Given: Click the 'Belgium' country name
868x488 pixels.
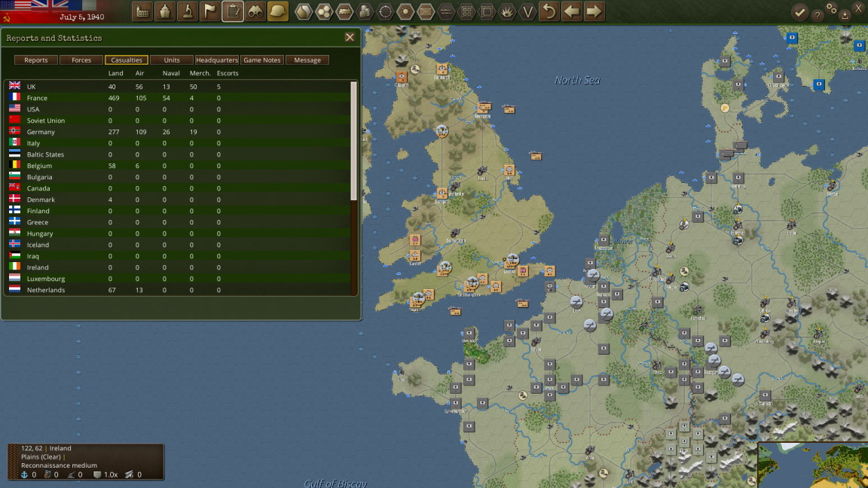Looking at the screenshot, I should pyautogui.click(x=39, y=166).
